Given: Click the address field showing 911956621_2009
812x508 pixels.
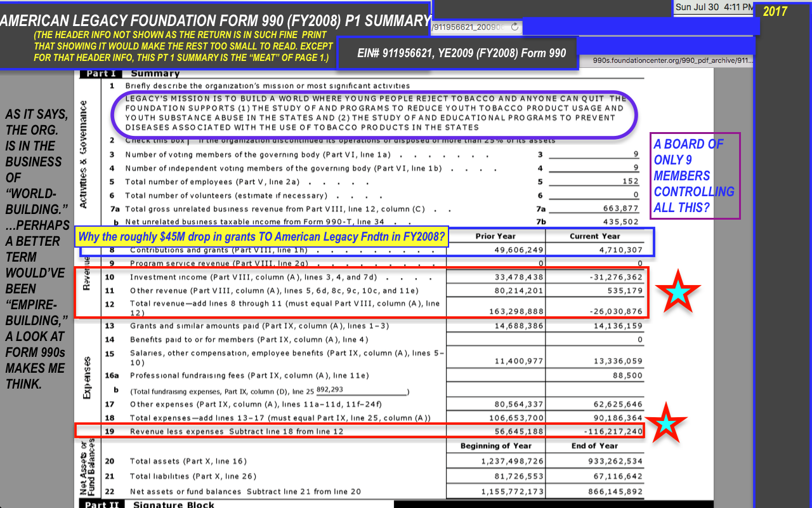Looking at the screenshot, I should (469, 27).
